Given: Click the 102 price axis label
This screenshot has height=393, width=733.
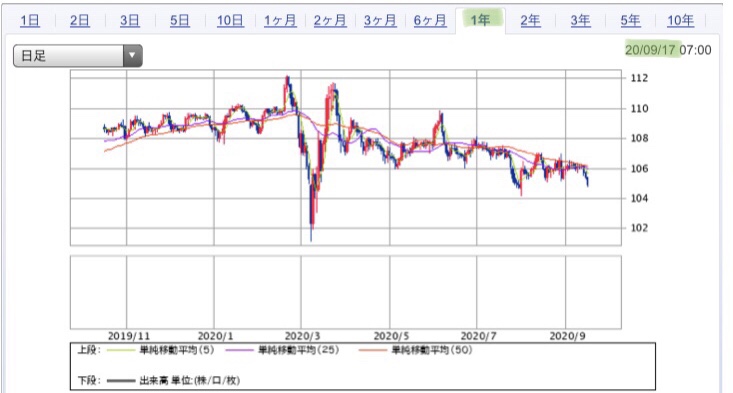Looking at the screenshot, I should tap(639, 228).
